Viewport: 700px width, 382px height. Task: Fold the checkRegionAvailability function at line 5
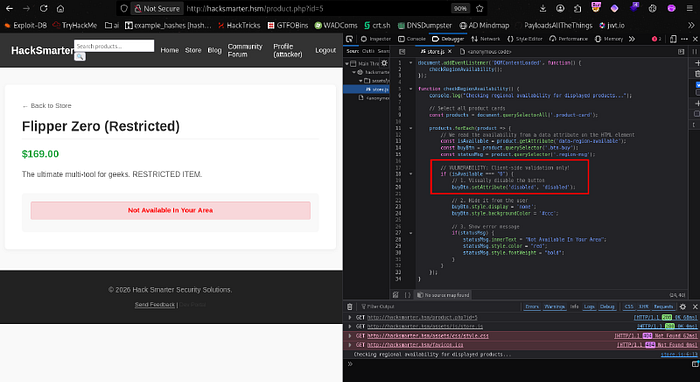411,89
